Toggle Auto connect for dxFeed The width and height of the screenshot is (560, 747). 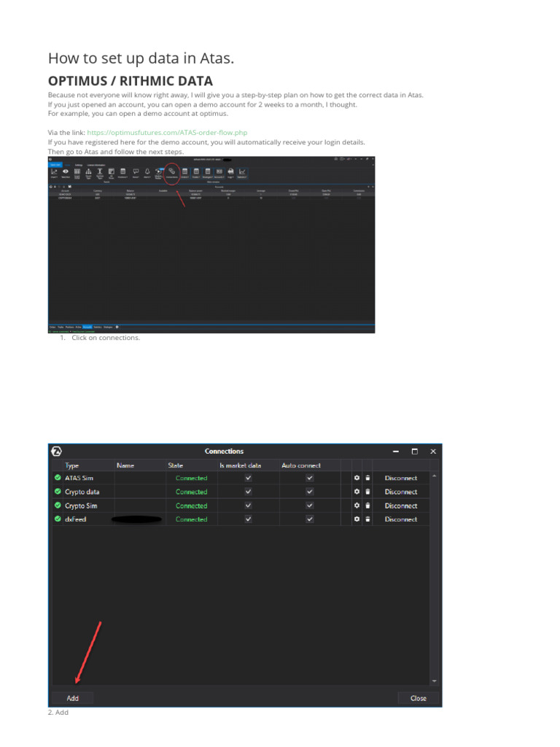tap(310, 519)
